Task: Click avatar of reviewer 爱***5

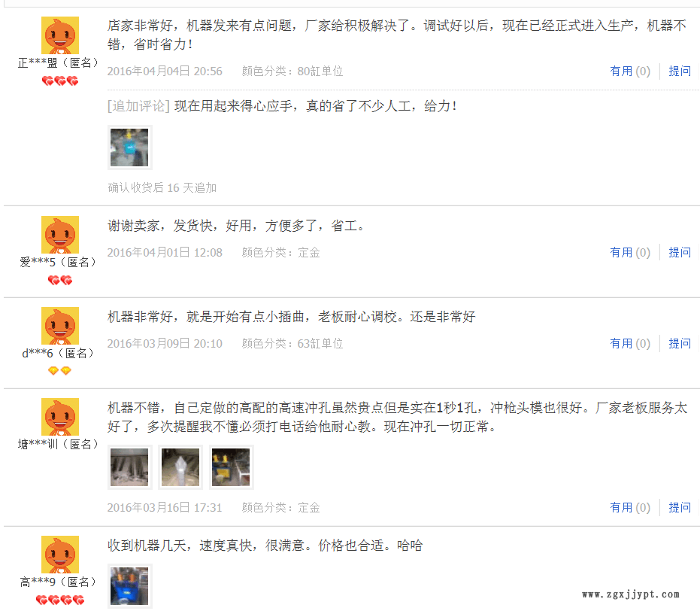Action: [60, 235]
